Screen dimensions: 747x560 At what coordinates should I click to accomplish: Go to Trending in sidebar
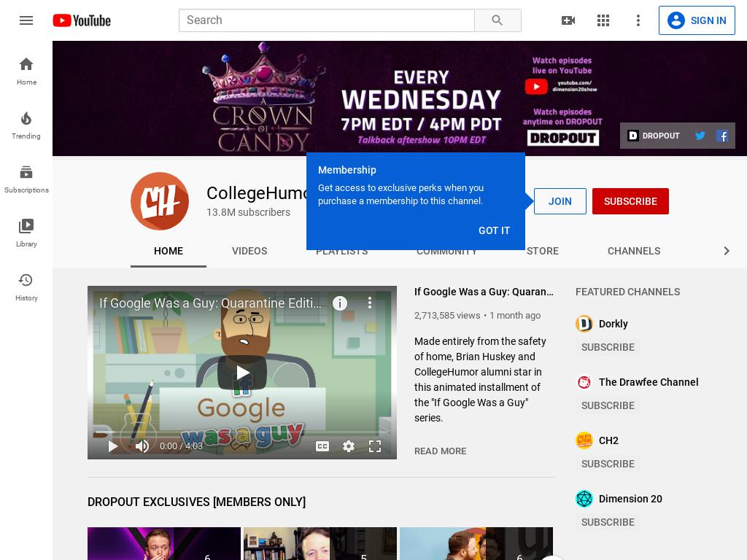[x=26, y=125]
